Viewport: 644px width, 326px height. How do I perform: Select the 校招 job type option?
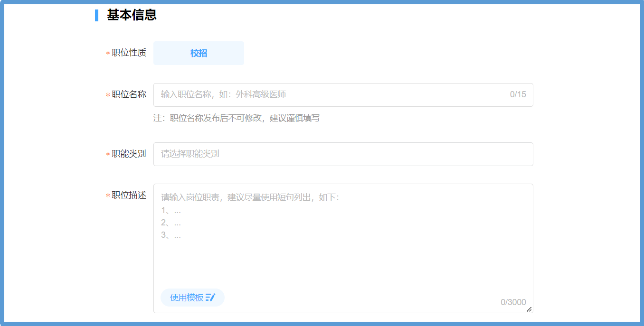199,53
